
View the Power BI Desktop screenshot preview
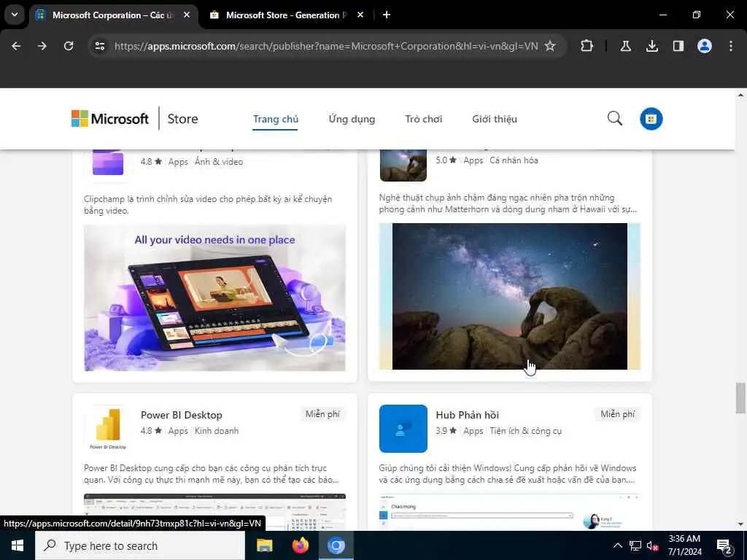click(x=215, y=512)
